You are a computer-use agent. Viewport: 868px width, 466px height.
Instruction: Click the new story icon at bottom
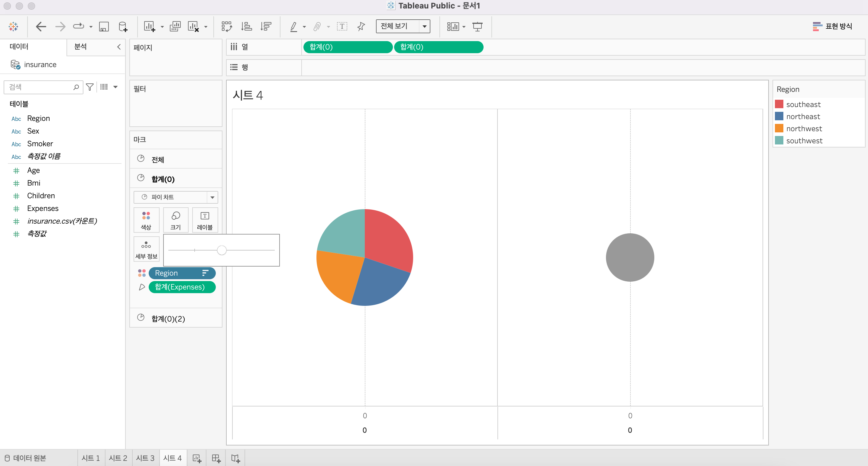click(x=235, y=458)
